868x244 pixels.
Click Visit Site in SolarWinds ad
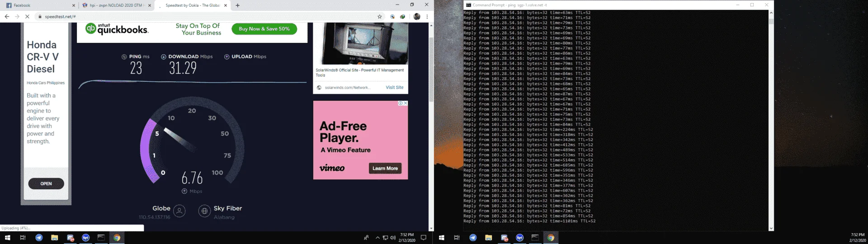(394, 88)
